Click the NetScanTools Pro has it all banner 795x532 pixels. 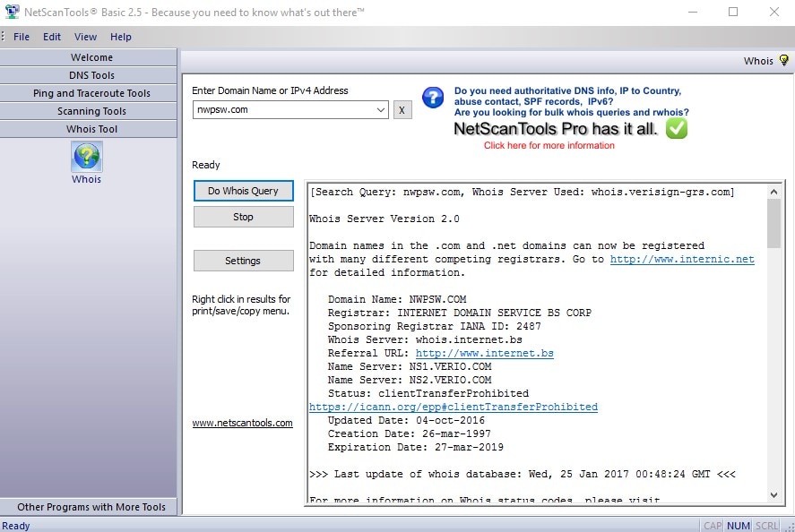(555, 129)
